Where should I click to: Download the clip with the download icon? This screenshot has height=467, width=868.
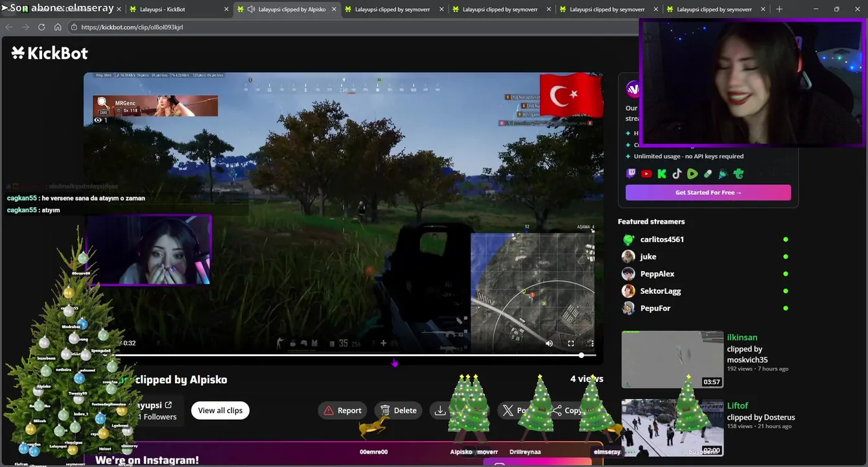click(x=440, y=411)
